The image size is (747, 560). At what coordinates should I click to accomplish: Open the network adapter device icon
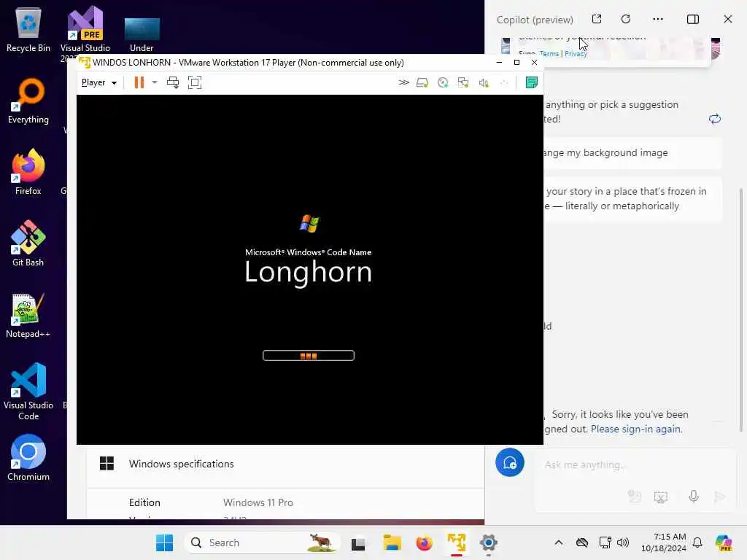point(463,82)
